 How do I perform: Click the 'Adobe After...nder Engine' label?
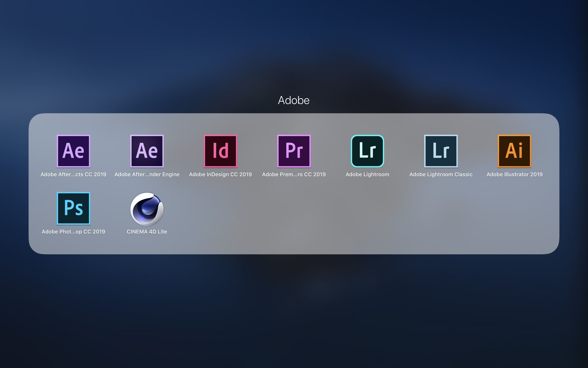[147, 175]
